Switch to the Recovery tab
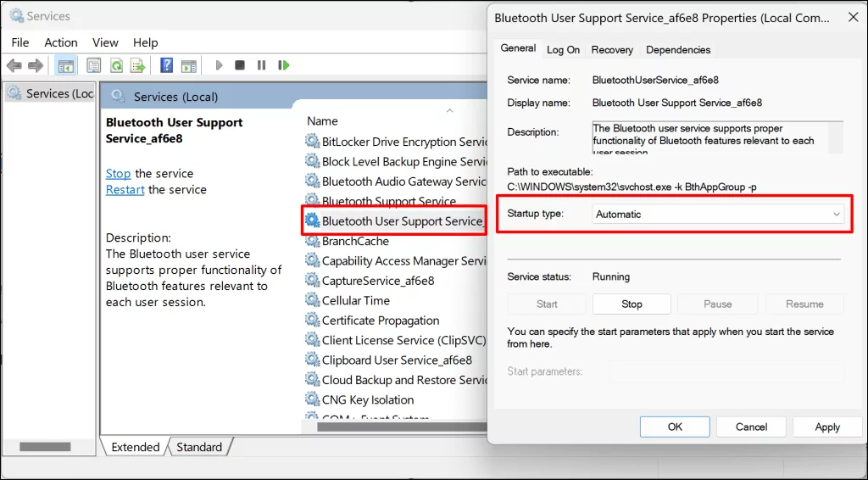The width and height of the screenshot is (868, 480). click(612, 50)
